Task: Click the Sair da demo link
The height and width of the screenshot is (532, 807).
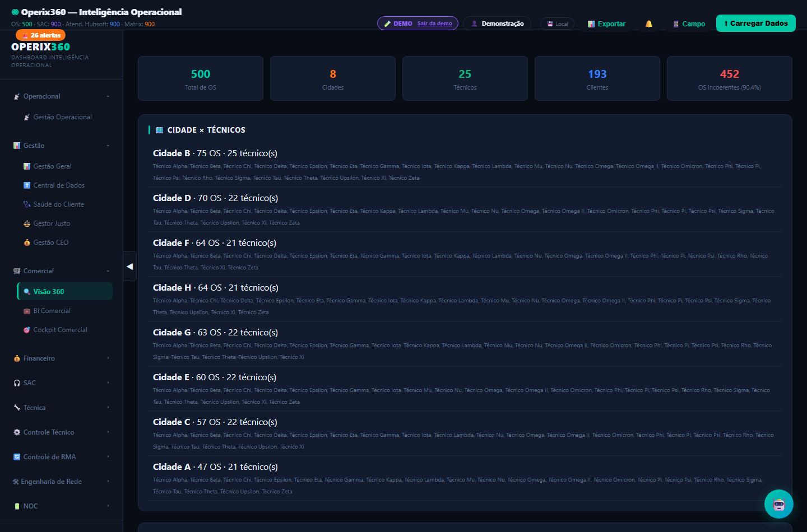Action: 434,24
